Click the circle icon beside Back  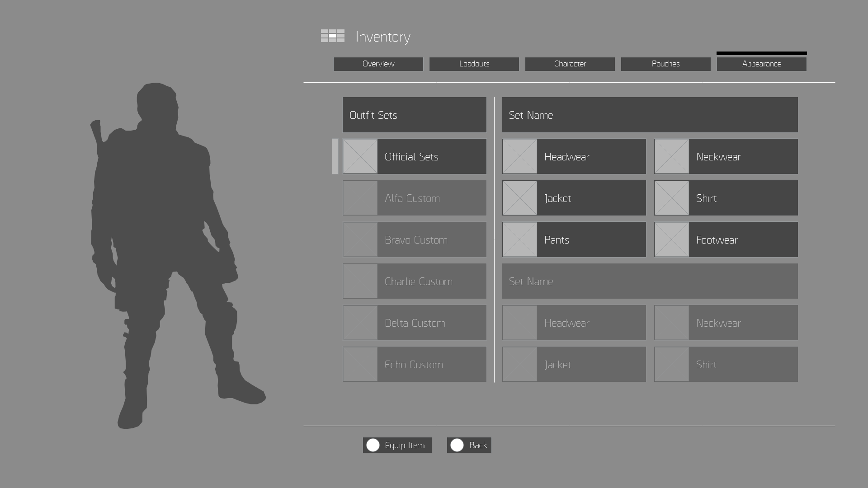[457, 445]
